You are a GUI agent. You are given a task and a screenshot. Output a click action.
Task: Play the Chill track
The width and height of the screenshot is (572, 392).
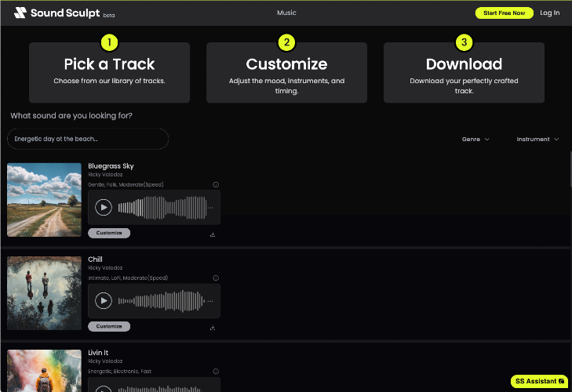pos(104,301)
